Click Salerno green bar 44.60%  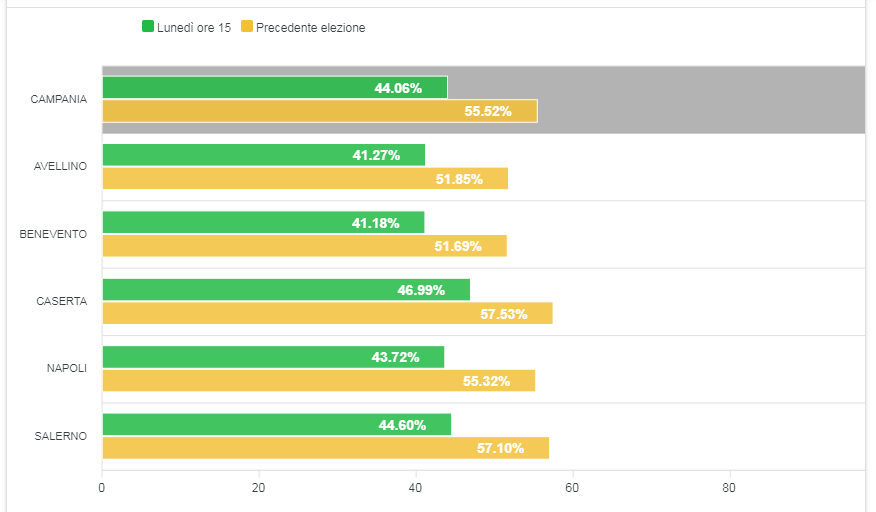[x=276, y=425]
